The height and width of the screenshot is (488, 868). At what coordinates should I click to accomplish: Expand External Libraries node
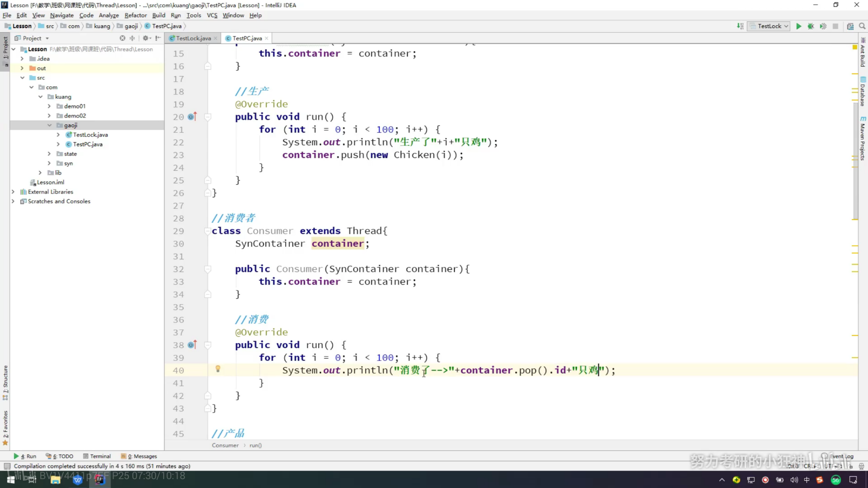[x=13, y=192]
